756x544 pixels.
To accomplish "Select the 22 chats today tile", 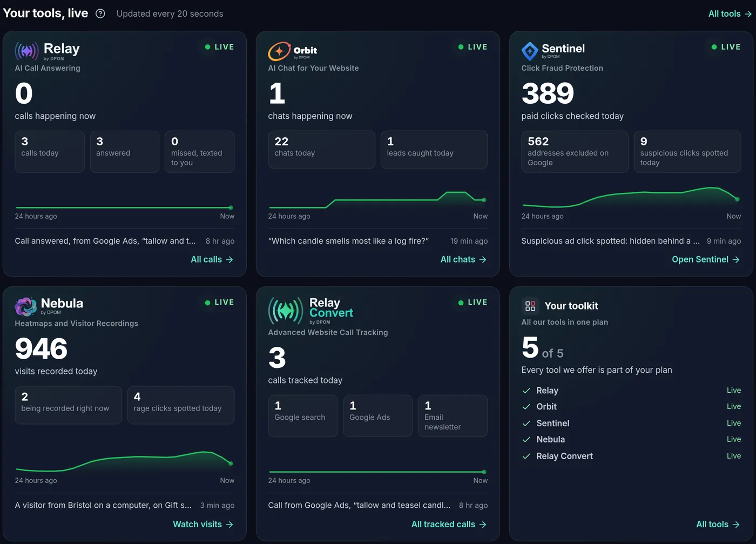I will point(322,150).
